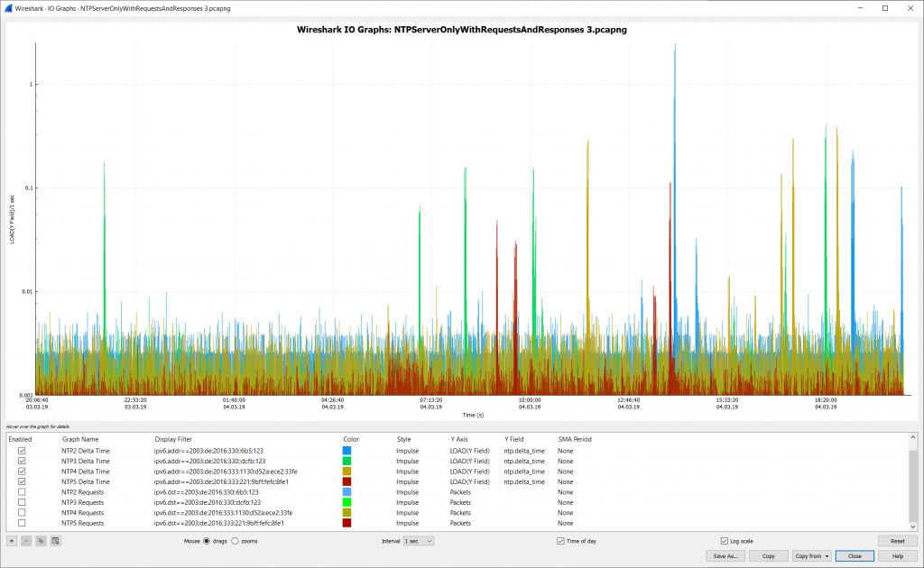924x568 pixels.
Task: Select the 'NTP3 Delta Time' graph name
Action: pos(86,461)
